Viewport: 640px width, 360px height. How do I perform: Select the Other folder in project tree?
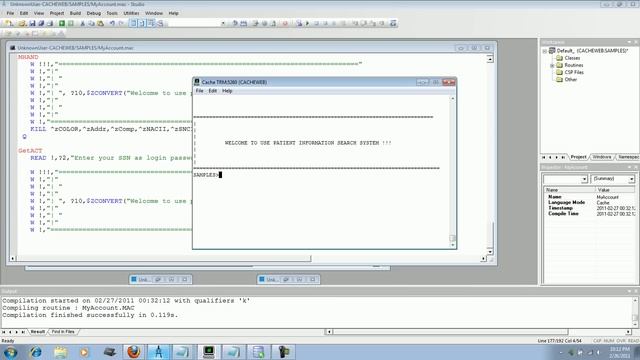[571, 80]
